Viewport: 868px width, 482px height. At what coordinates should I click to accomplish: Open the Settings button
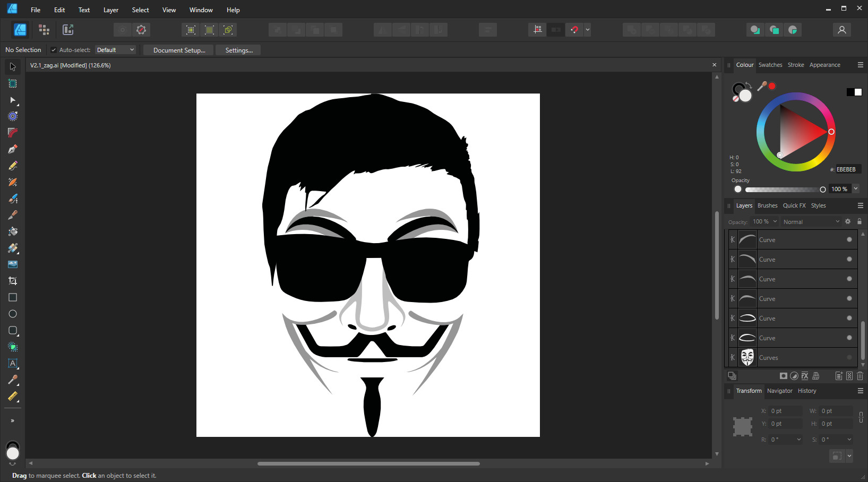click(x=239, y=50)
